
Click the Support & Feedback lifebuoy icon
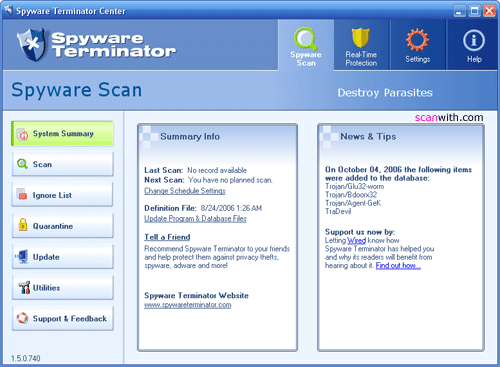pyautogui.click(x=22, y=318)
